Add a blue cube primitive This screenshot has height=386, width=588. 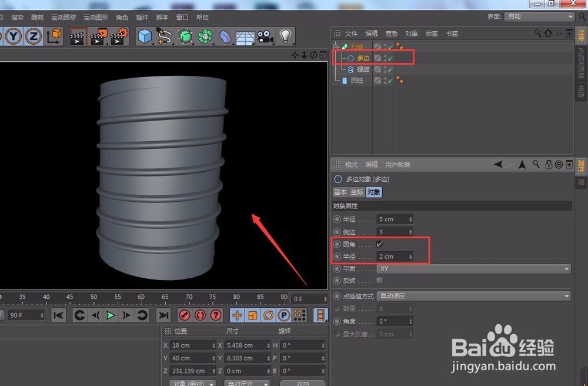pos(145,36)
